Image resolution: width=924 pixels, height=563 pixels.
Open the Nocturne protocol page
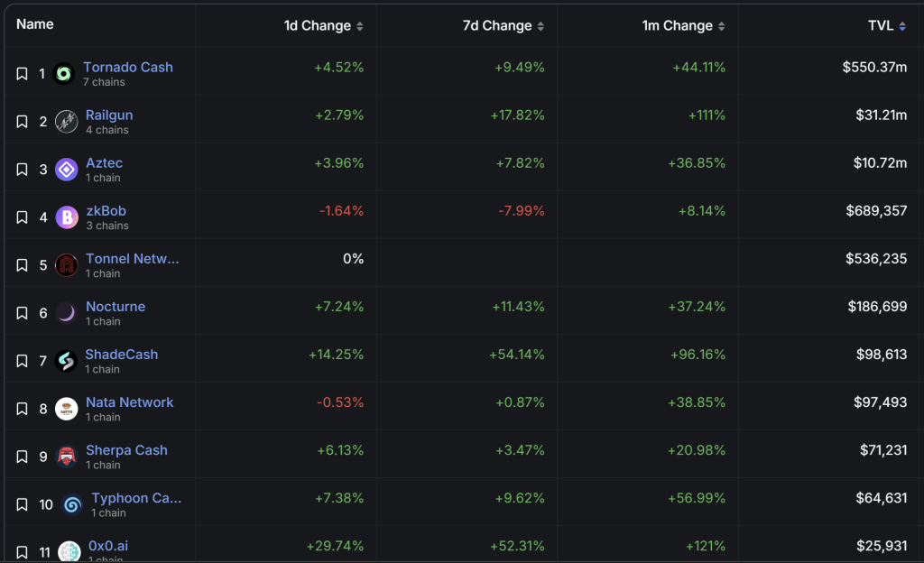pyautogui.click(x=115, y=306)
